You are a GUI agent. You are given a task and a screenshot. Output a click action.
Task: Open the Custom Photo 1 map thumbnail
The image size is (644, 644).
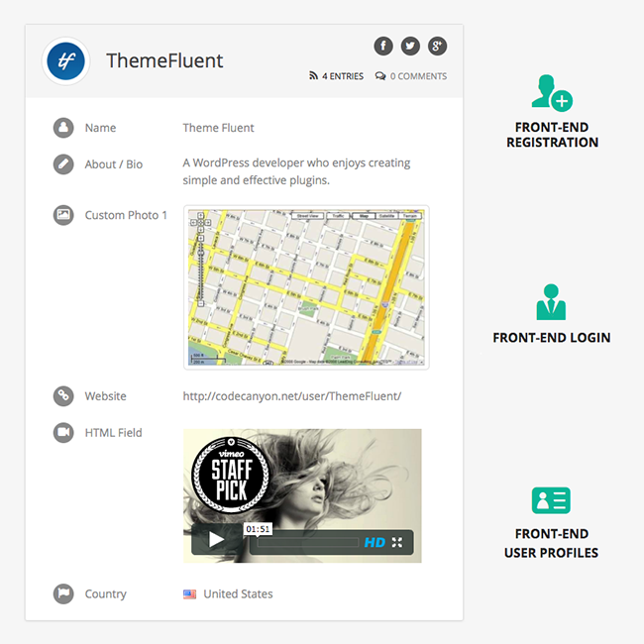306,287
